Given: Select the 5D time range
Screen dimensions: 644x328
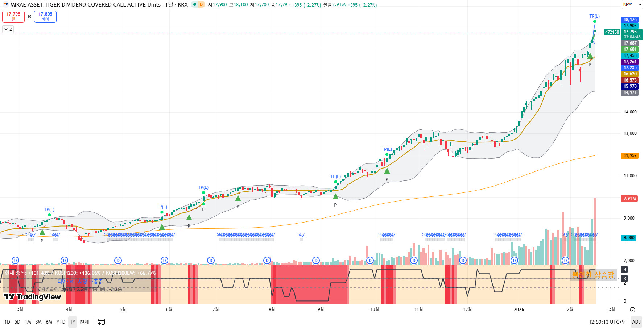Looking at the screenshot, I should click(x=17, y=322).
